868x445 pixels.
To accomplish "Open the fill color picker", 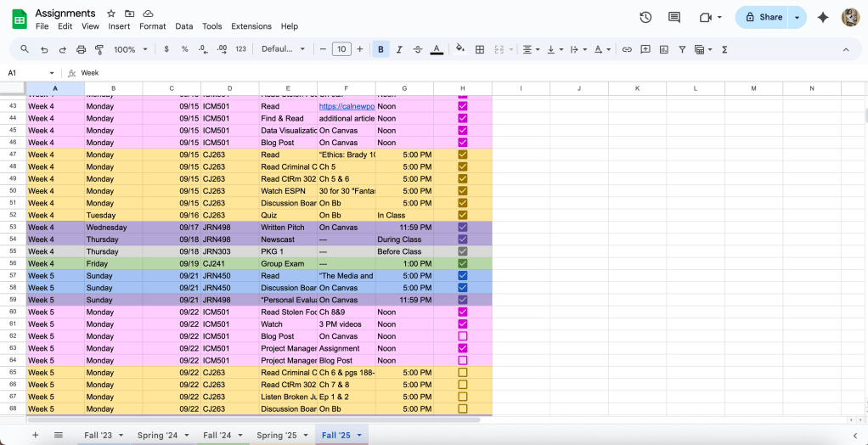I will click(x=459, y=49).
